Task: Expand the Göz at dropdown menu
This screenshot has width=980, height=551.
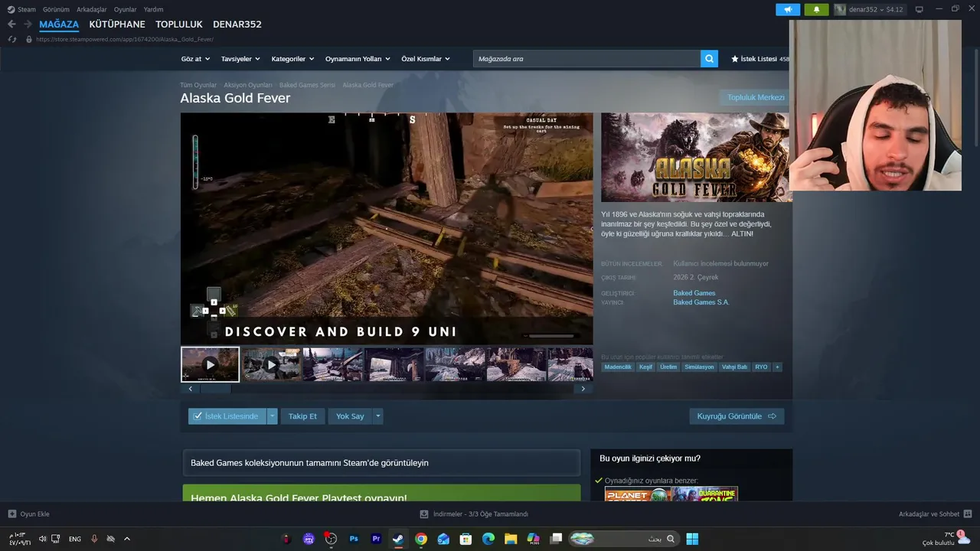Action: click(194, 59)
